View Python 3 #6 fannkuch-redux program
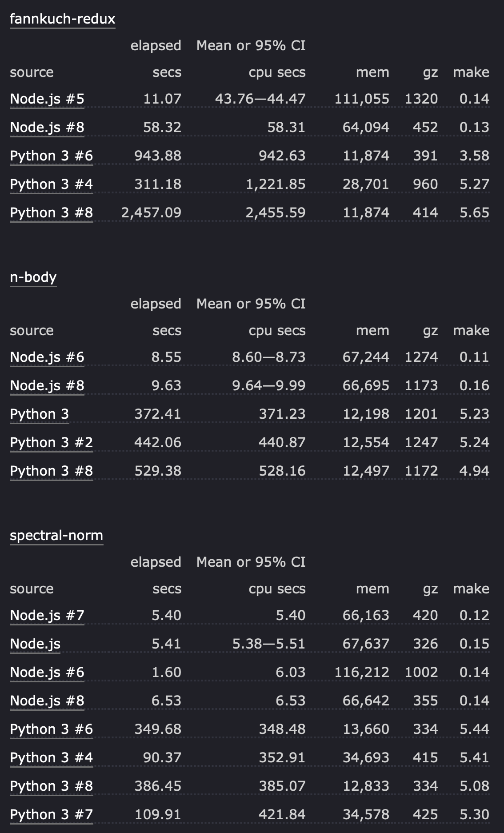 click(x=52, y=156)
